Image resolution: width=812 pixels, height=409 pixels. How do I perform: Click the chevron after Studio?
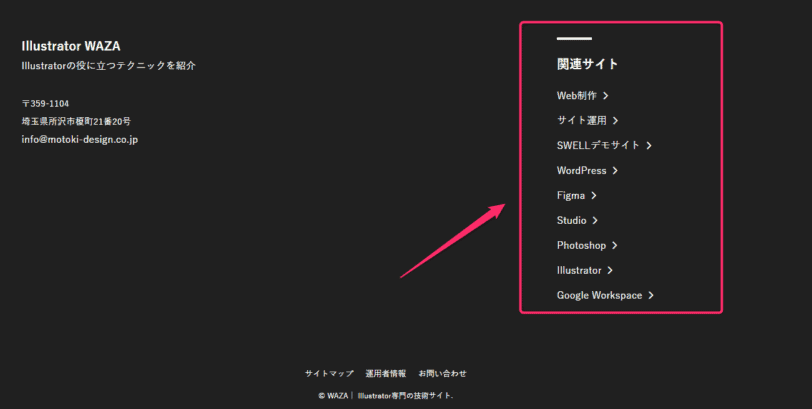tap(595, 220)
